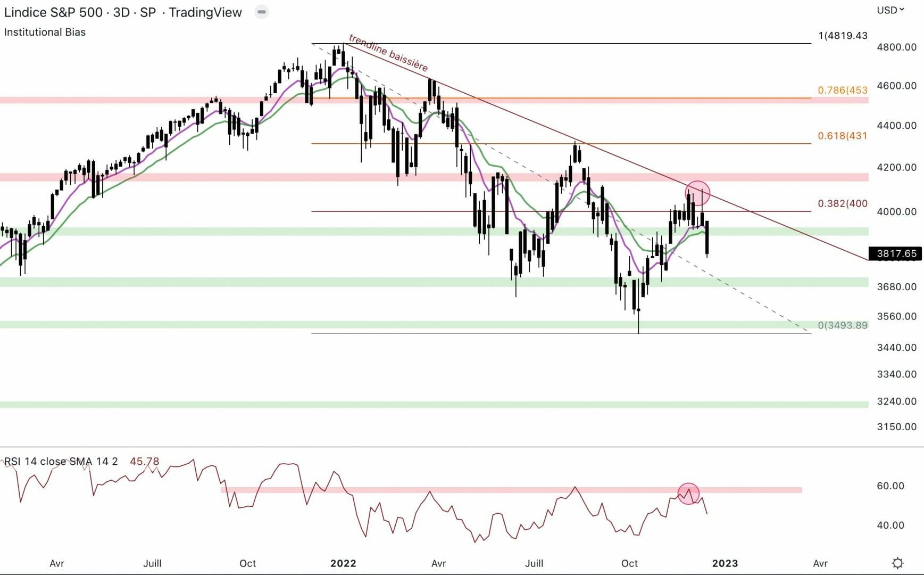The width and height of the screenshot is (924, 575).
Task: Select the pink circle marker on price candles
Action: pyautogui.click(x=697, y=193)
